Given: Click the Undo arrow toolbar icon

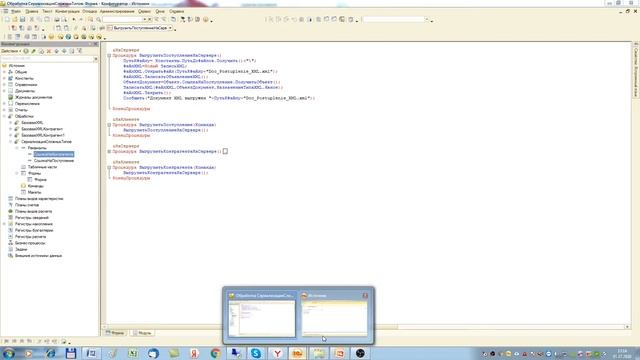Looking at the screenshot, I should (x=73, y=19).
